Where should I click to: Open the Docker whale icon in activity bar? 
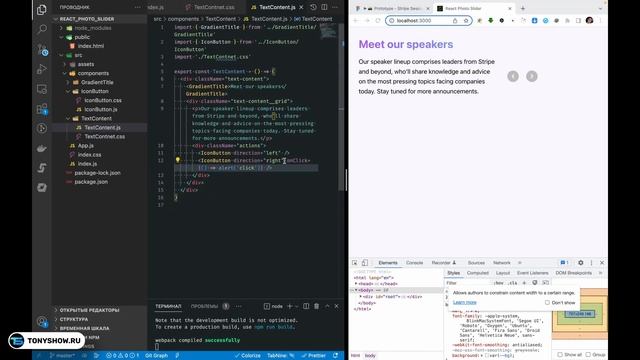[42, 149]
